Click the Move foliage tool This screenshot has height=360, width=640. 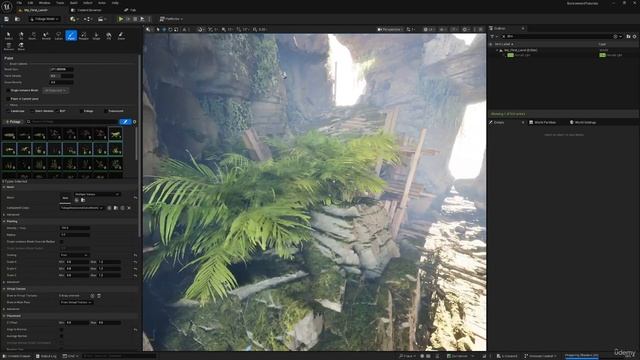[x=21, y=47]
